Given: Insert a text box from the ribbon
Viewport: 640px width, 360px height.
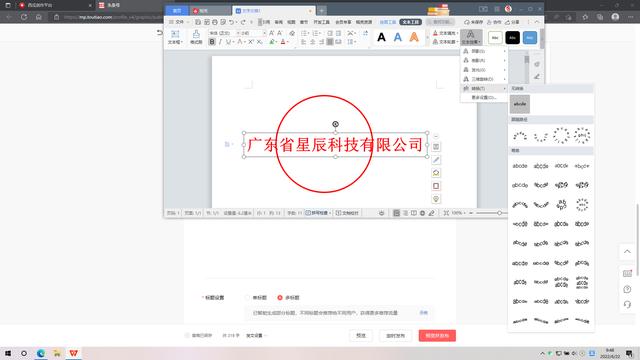Looking at the screenshot, I should click(x=175, y=37).
